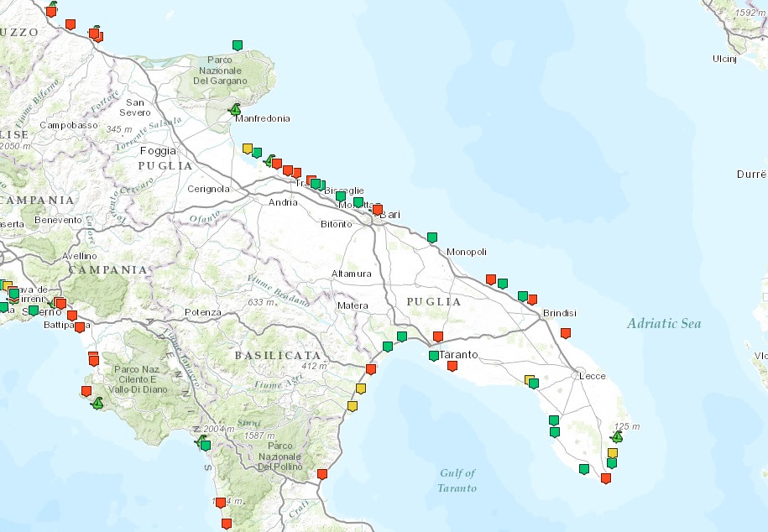768x532 pixels.
Task: Select green marker northwest of Monopoli
Action: pyautogui.click(x=432, y=237)
